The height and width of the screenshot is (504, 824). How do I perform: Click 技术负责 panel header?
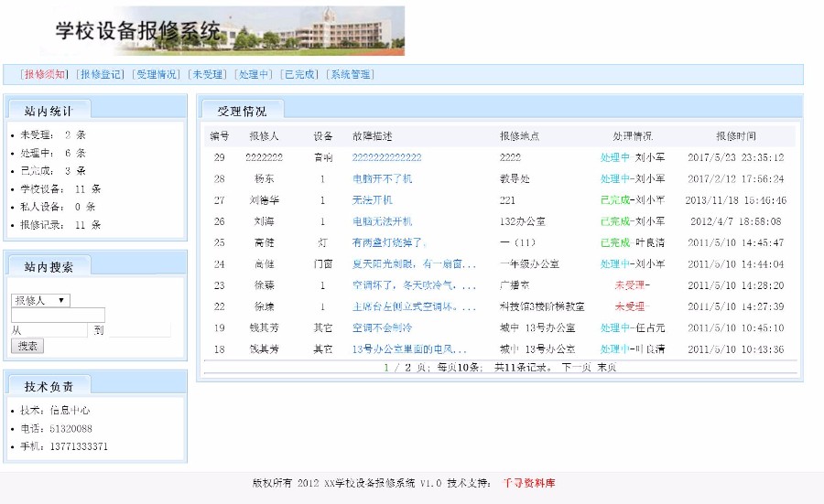(49, 386)
